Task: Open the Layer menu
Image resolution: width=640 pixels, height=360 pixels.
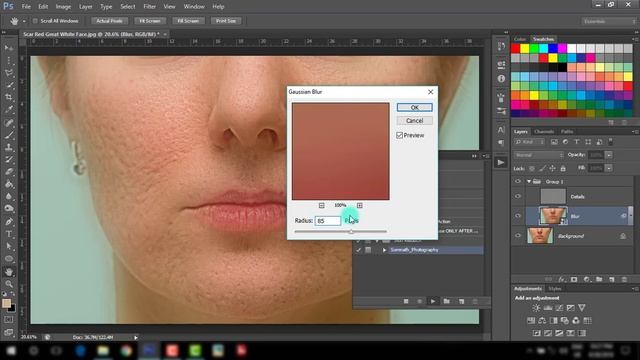Action: coord(86,7)
